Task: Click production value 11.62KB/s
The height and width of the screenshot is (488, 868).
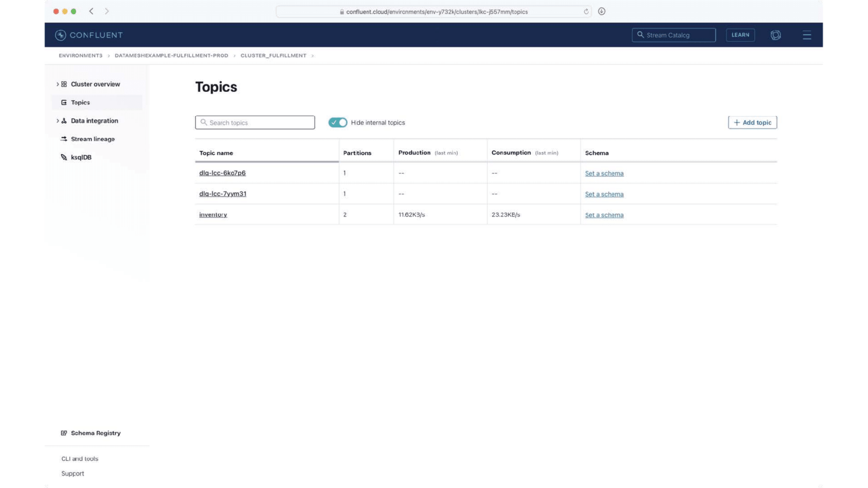Action: pos(412,215)
